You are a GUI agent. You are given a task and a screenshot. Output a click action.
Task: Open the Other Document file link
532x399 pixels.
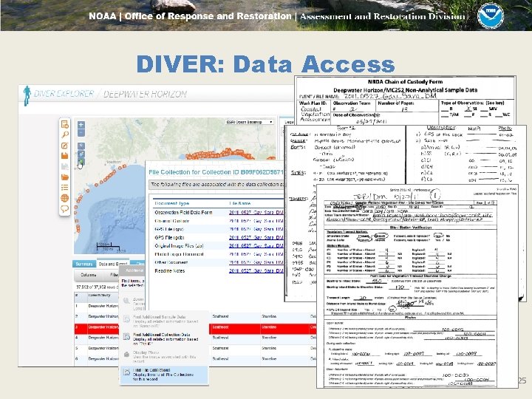pyautogui.click(x=256, y=262)
